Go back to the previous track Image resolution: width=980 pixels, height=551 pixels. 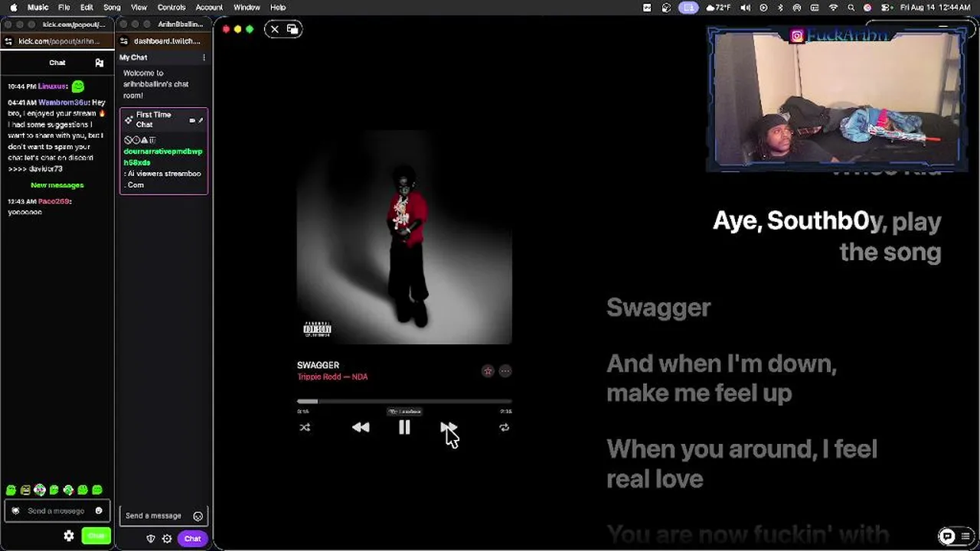tap(361, 428)
